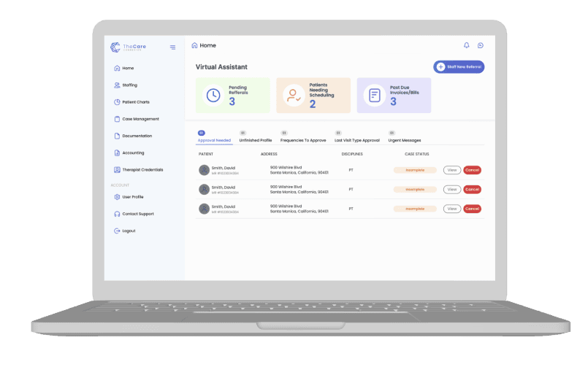Go to Staffing in the sidebar
This screenshot has width=588, height=367.
[x=129, y=85]
